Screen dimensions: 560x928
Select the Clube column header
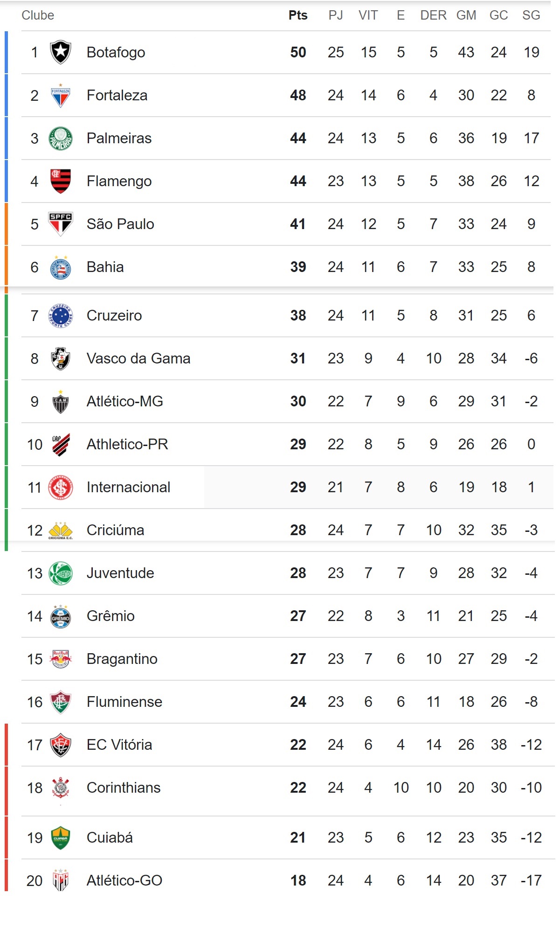[x=38, y=15]
